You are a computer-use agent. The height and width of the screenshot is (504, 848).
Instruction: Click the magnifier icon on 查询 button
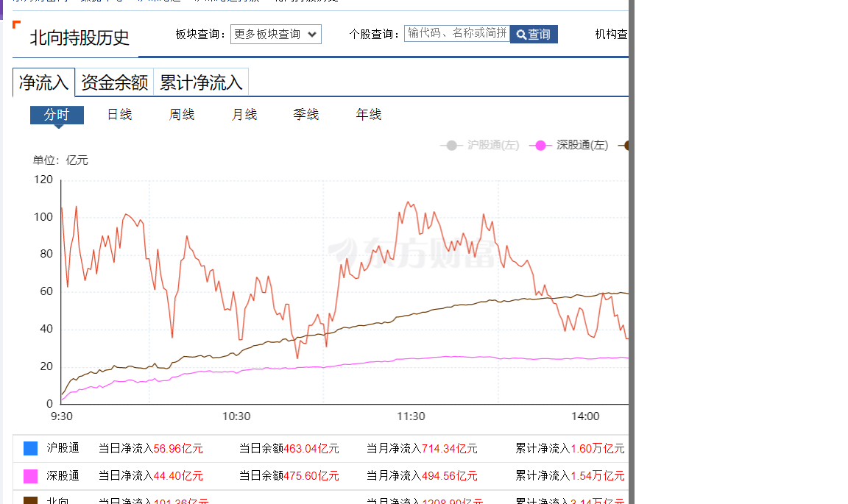click(521, 35)
